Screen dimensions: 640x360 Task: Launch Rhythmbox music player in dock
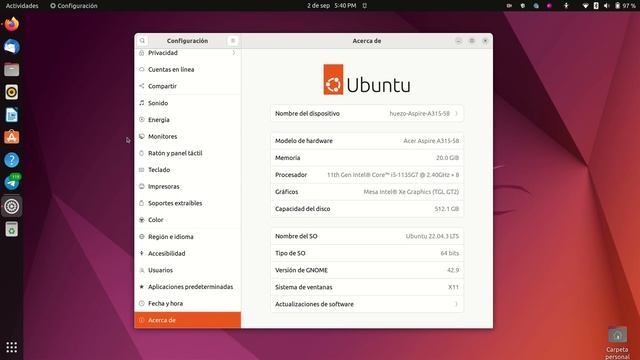tap(11, 92)
